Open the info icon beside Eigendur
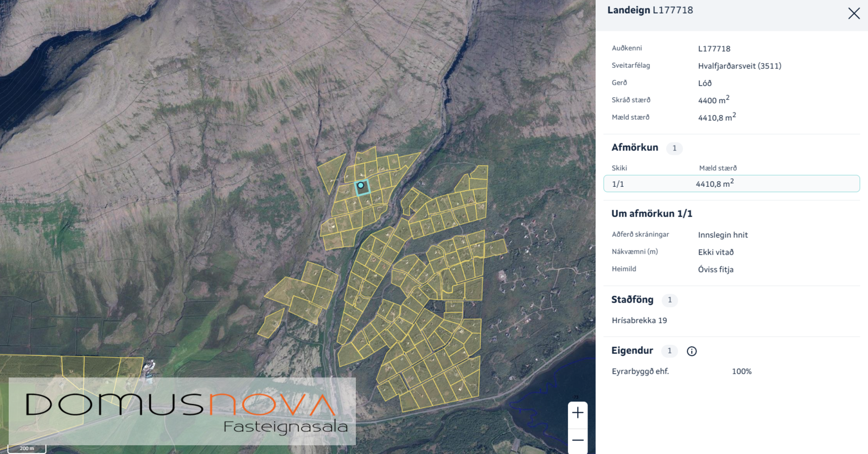The width and height of the screenshot is (868, 454). [692, 351]
